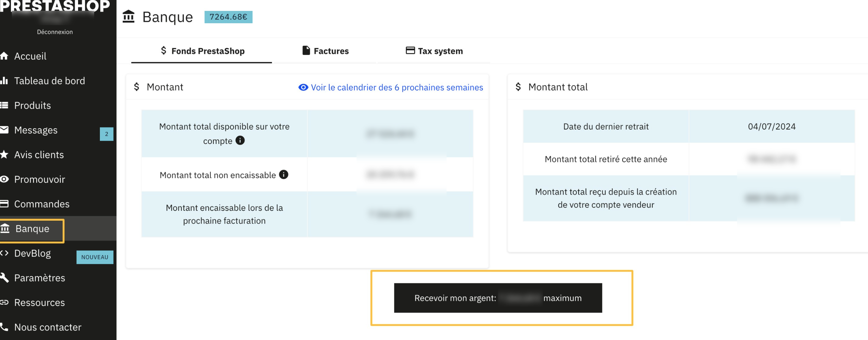Show info for Montant total disponible
This screenshot has height=340, width=868.
pos(240,140)
